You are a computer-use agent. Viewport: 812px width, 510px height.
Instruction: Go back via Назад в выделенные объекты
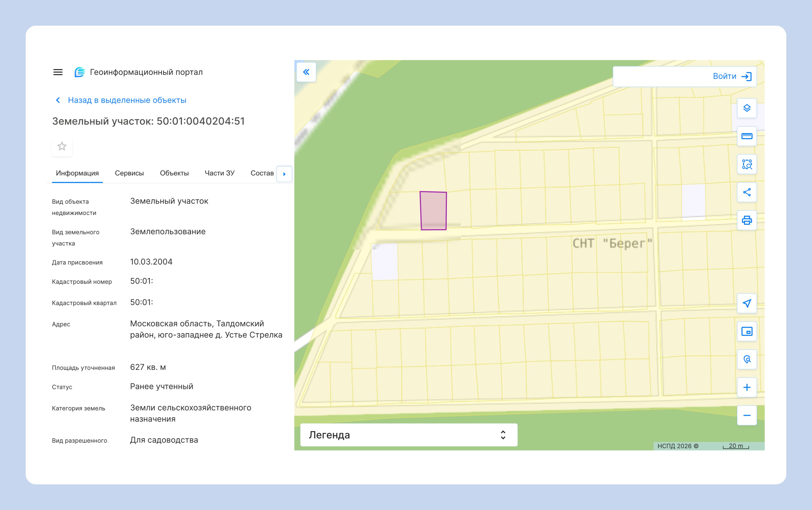[127, 100]
